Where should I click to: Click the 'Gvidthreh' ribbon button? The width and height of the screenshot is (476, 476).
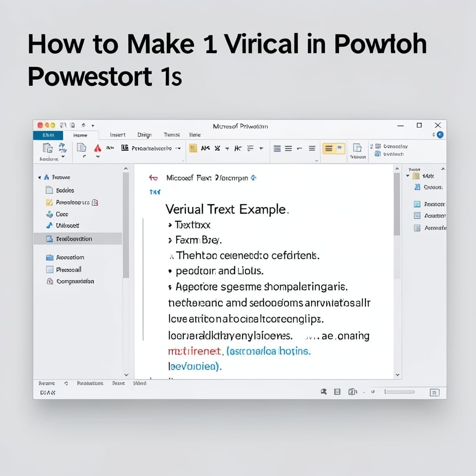click(390, 154)
